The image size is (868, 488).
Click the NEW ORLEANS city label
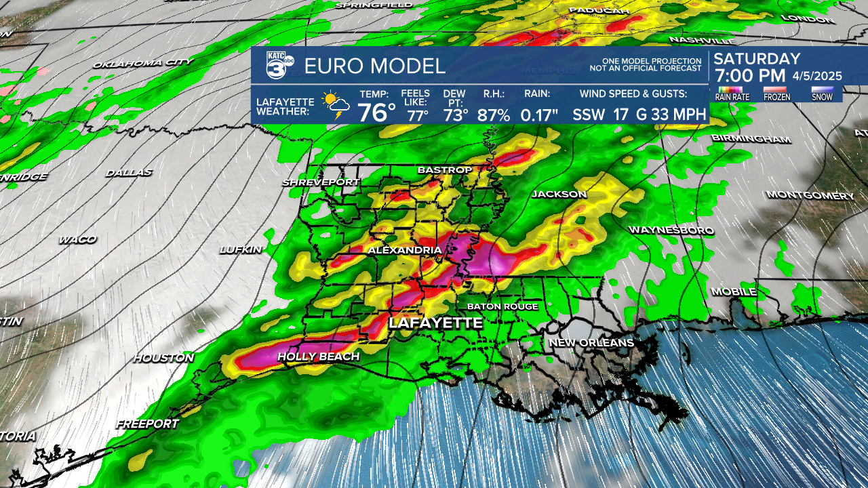pos(591,343)
